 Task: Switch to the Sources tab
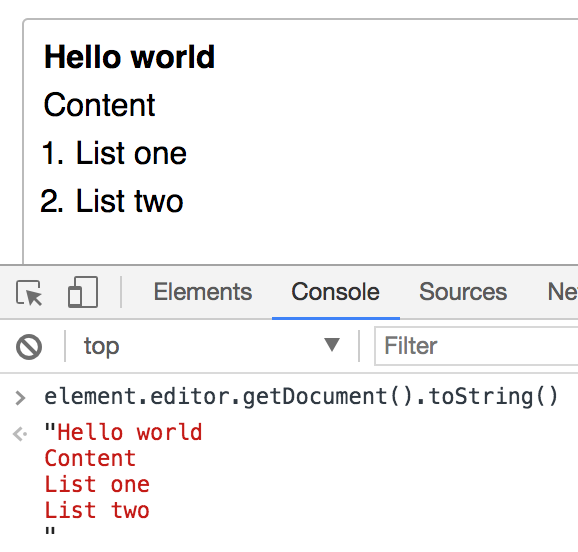click(463, 292)
